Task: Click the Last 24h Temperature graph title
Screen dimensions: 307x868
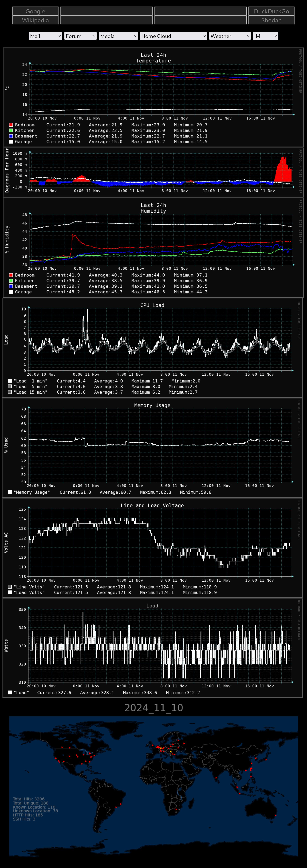Action: pyautogui.click(x=153, y=58)
